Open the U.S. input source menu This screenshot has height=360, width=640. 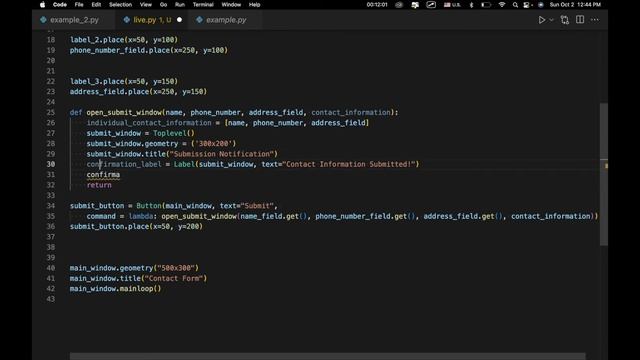pyautogui.click(x=452, y=4)
